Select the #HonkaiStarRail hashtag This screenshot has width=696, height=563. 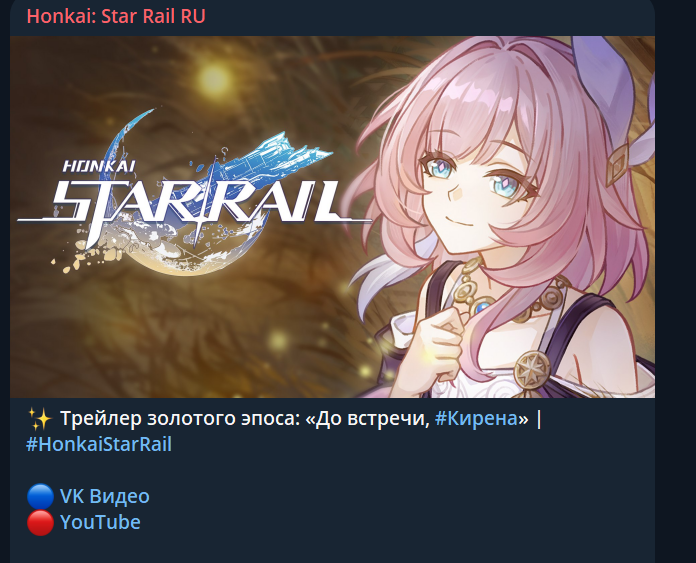(x=99, y=444)
